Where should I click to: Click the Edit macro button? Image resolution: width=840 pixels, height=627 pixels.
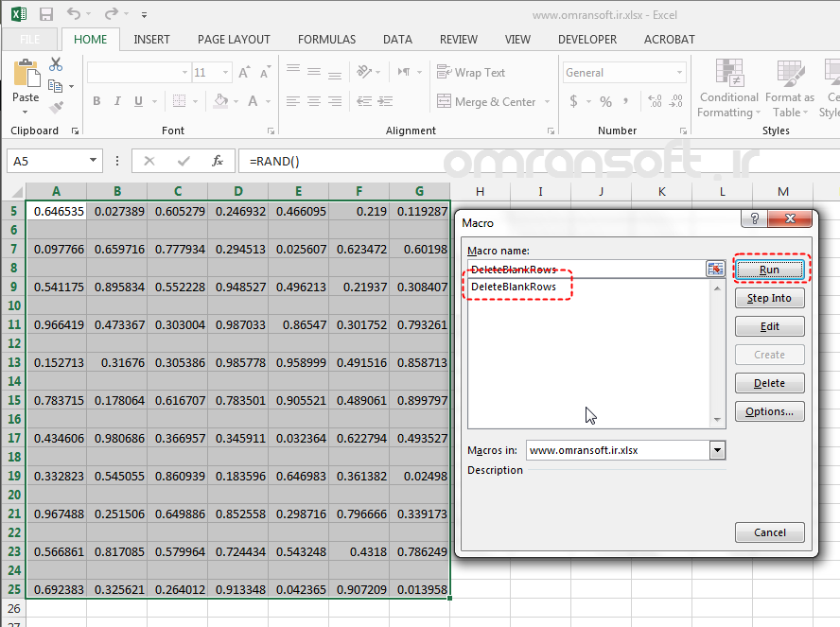click(x=770, y=326)
